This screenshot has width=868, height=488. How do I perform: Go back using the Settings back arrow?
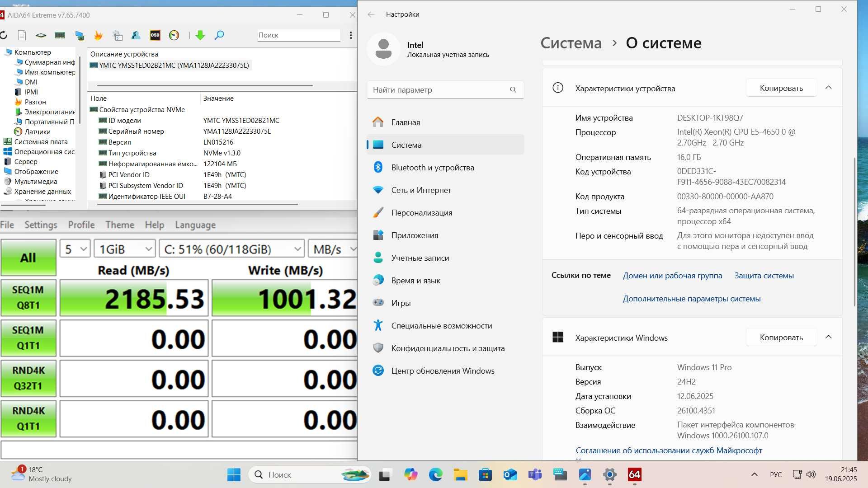371,14
